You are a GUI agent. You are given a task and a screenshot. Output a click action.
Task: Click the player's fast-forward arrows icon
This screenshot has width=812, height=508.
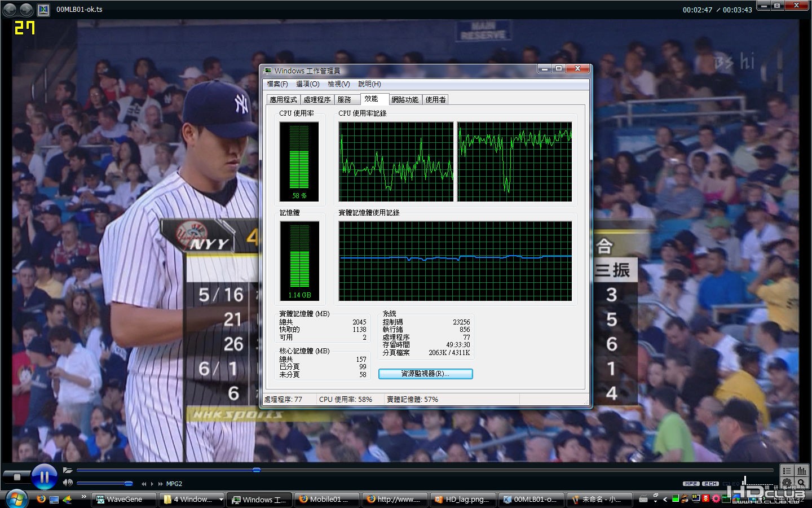161,484
